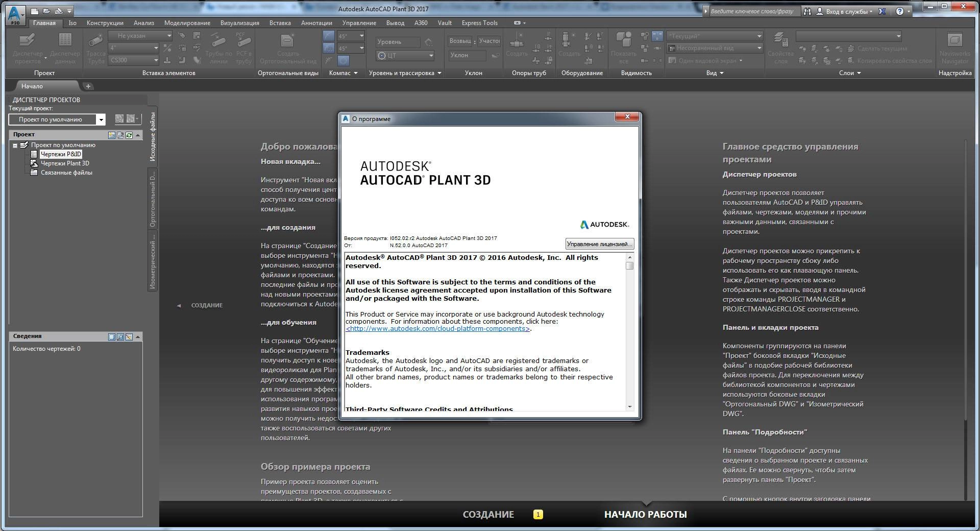The width and height of the screenshot is (980, 531).
Task: Open the Help question mark icon
Action: pos(900,11)
